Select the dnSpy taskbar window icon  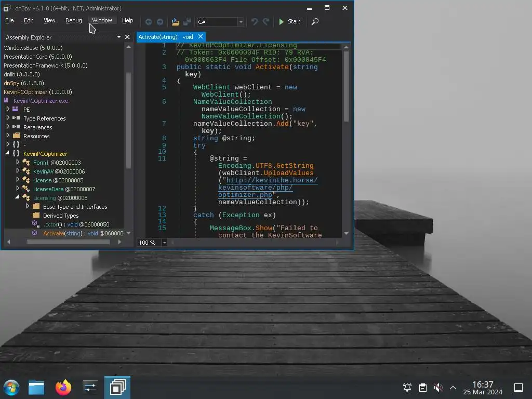click(x=117, y=387)
